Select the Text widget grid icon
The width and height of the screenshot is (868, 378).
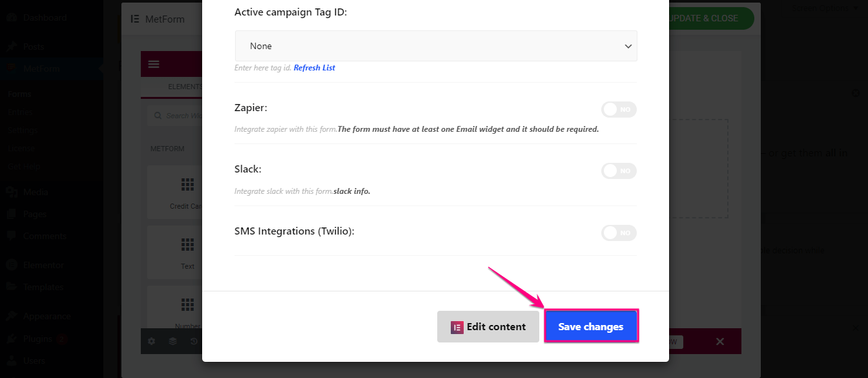pyautogui.click(x=187, y=245)
